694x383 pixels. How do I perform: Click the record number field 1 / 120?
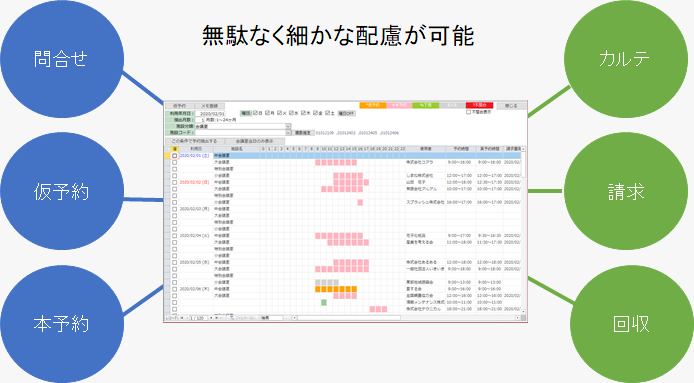[198, 318]
